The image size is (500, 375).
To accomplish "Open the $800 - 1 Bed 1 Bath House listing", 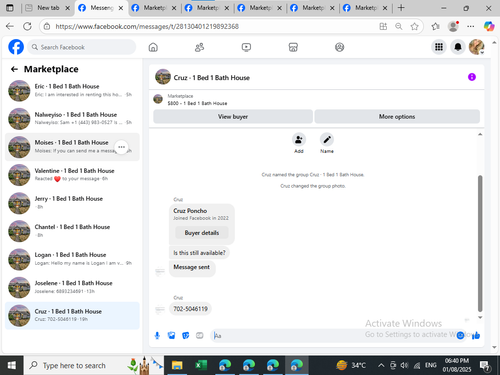I will coord(197,103).
